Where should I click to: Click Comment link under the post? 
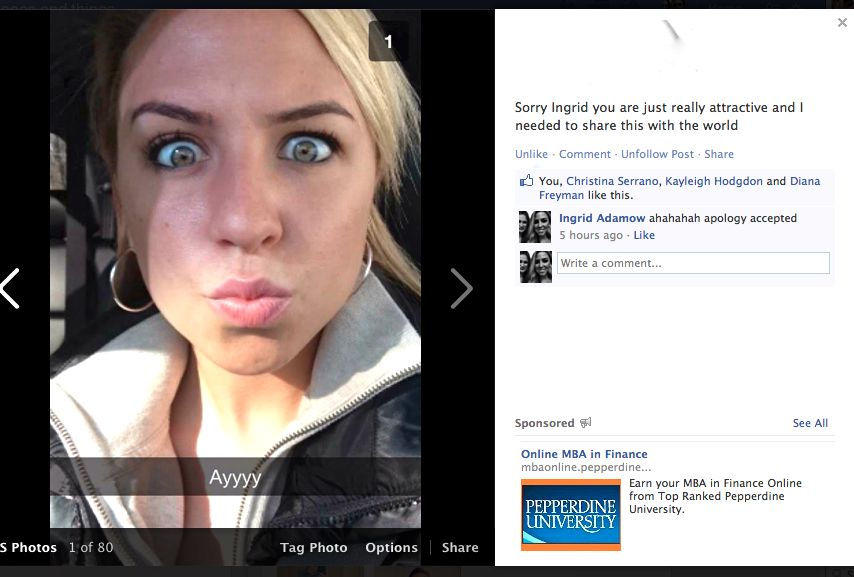584,154
